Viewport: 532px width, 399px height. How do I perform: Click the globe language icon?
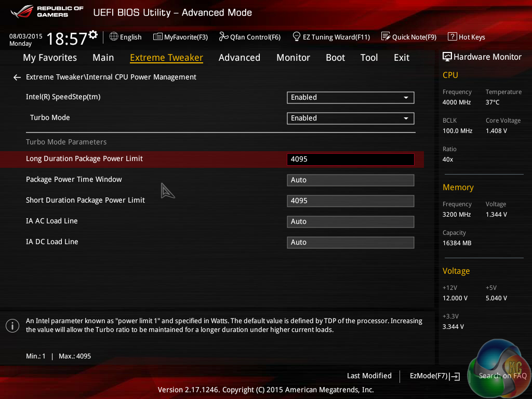point(114,36)
